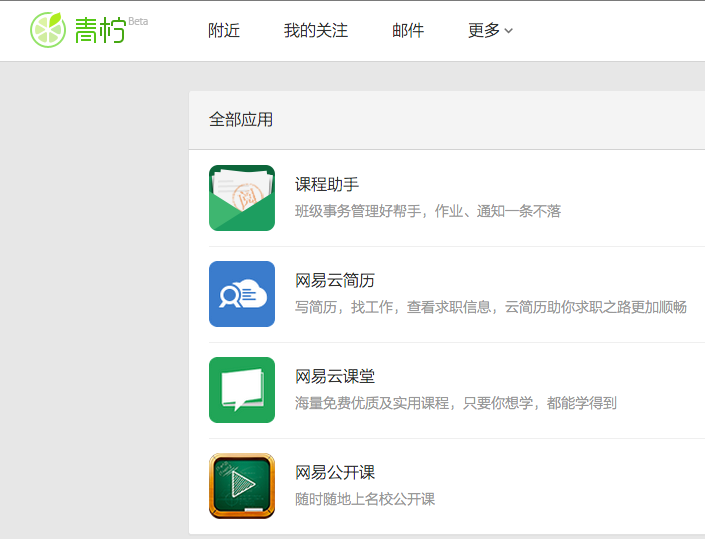Click the green lime logo icon
Image resolution: width=705 pixels, height=539 pixels.
click(47, 30)
